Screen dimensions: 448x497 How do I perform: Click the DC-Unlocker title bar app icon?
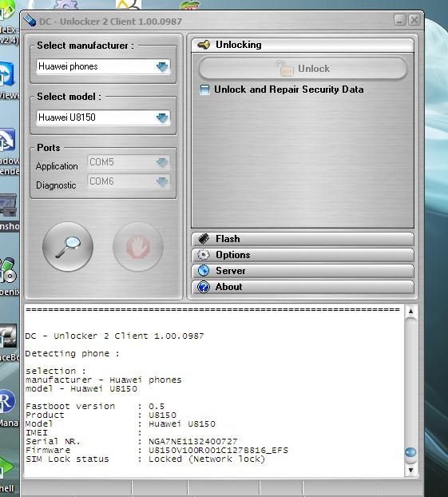(x=30, y=20)
